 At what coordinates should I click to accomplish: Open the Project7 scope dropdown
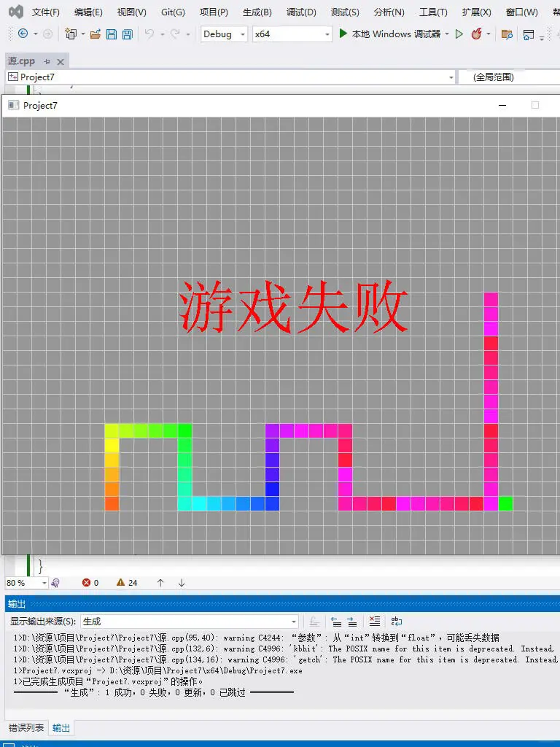230,77
